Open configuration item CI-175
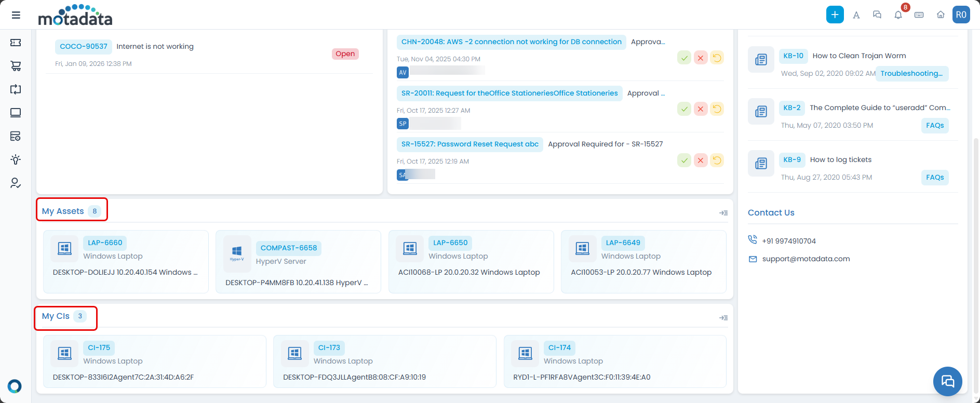 tap(99, 348)
